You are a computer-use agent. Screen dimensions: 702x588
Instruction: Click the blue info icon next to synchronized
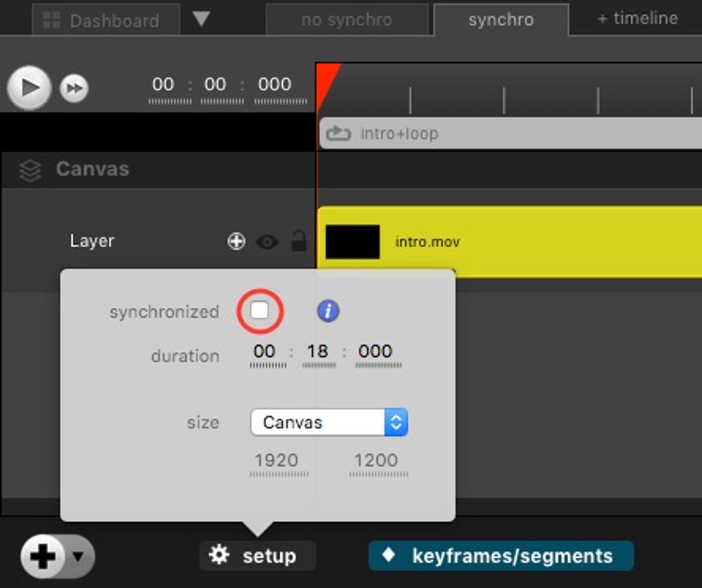[x=328, y=311]
